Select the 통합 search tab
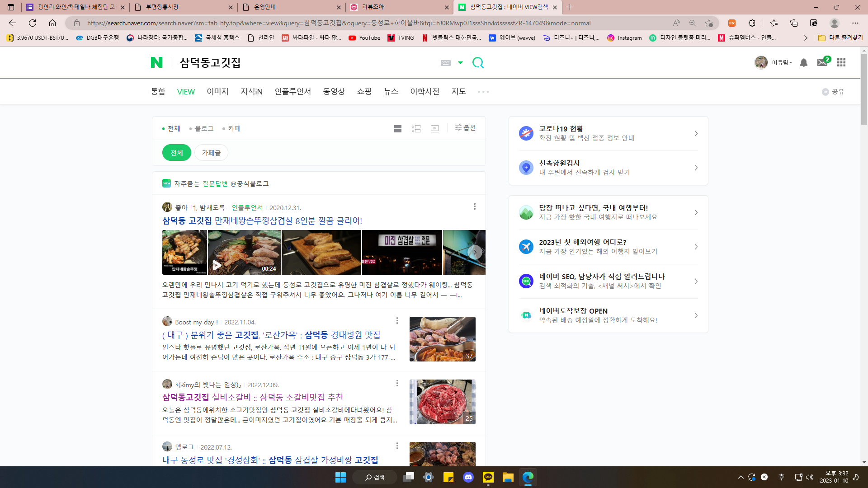 [158, 91]
